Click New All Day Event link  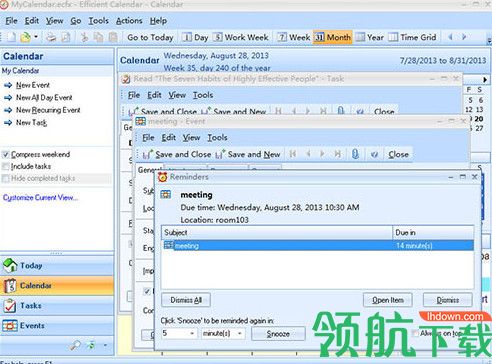click(44, 98)
